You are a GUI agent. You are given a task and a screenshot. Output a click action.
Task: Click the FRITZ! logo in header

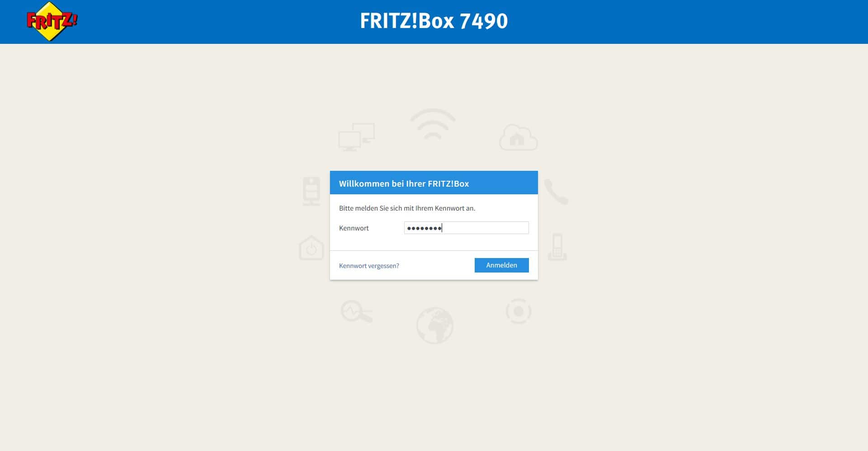[52, 21]
